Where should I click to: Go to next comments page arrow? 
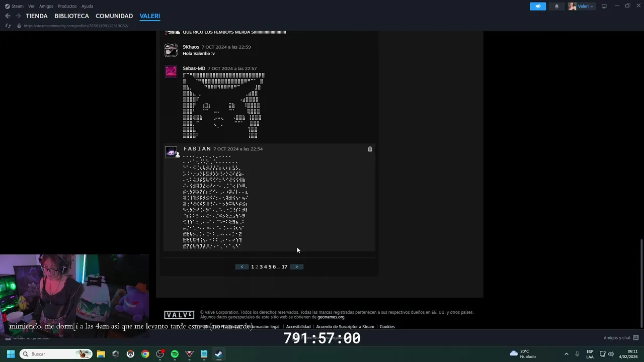tap(296, 267)
